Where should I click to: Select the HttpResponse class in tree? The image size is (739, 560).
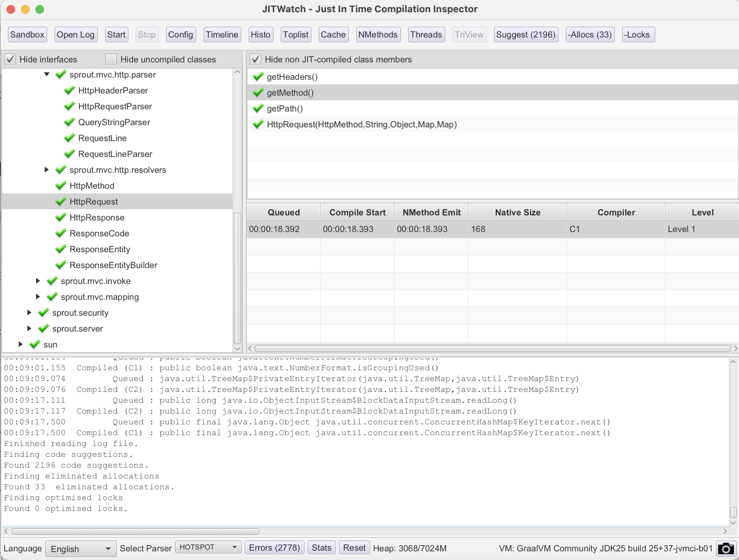(x=97, y=217)
